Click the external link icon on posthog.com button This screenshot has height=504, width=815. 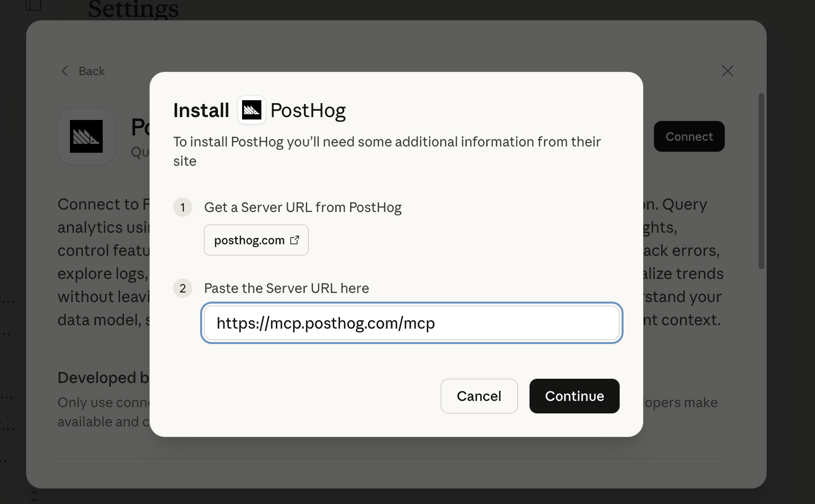point(294,239)
